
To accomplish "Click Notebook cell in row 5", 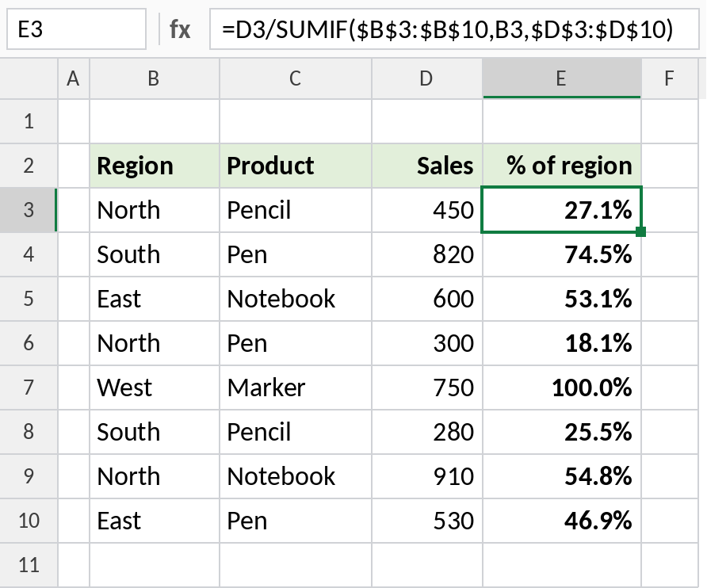I will 296,299.
